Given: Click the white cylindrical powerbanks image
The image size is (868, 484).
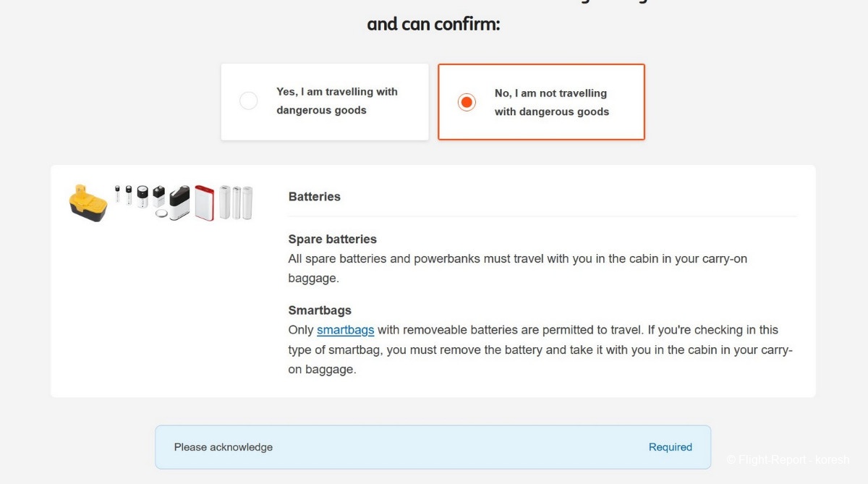Looking at the screenshot, I should pyautogui.click(x=237, y=203).
